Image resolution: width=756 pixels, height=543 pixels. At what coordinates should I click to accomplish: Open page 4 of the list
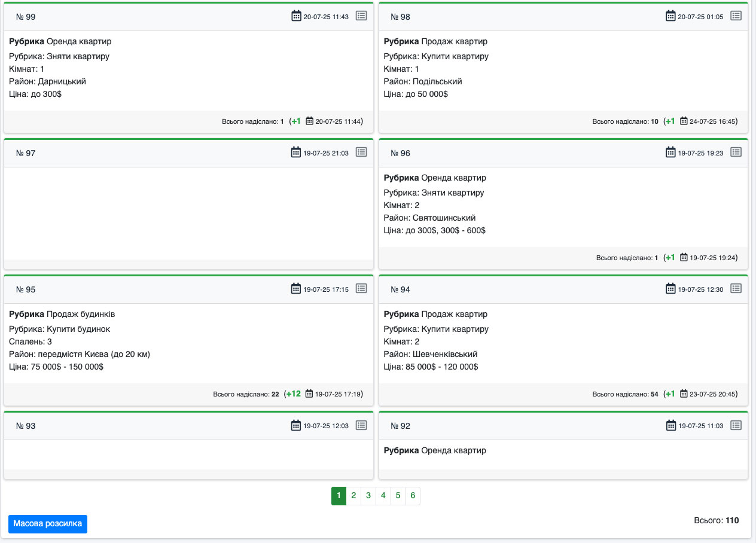(383, 496)
